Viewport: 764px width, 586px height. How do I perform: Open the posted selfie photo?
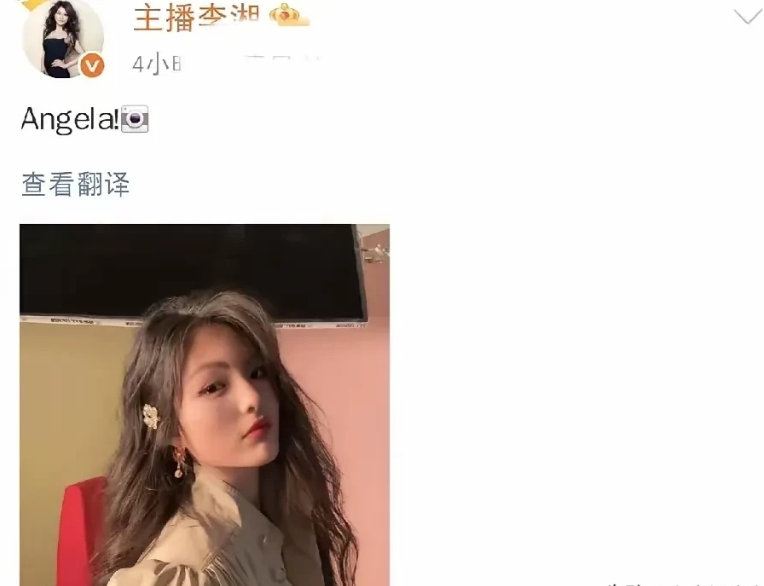pos(205,405)
